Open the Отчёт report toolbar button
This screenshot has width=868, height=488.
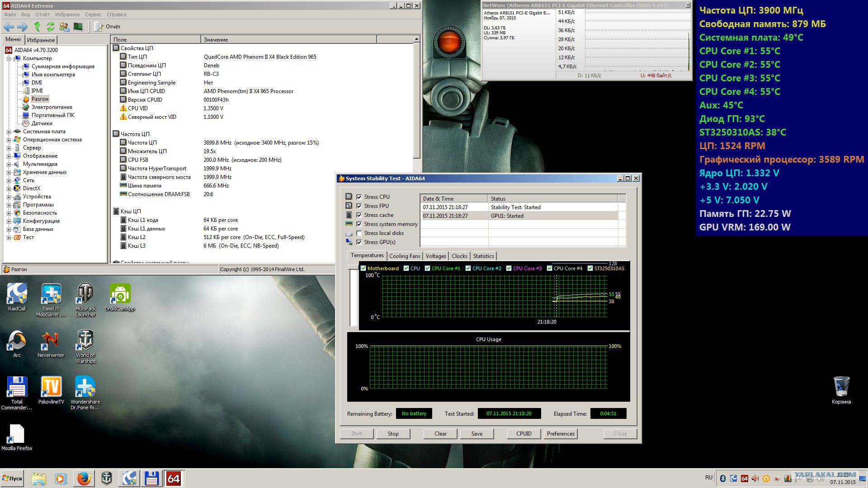[107, 27]
